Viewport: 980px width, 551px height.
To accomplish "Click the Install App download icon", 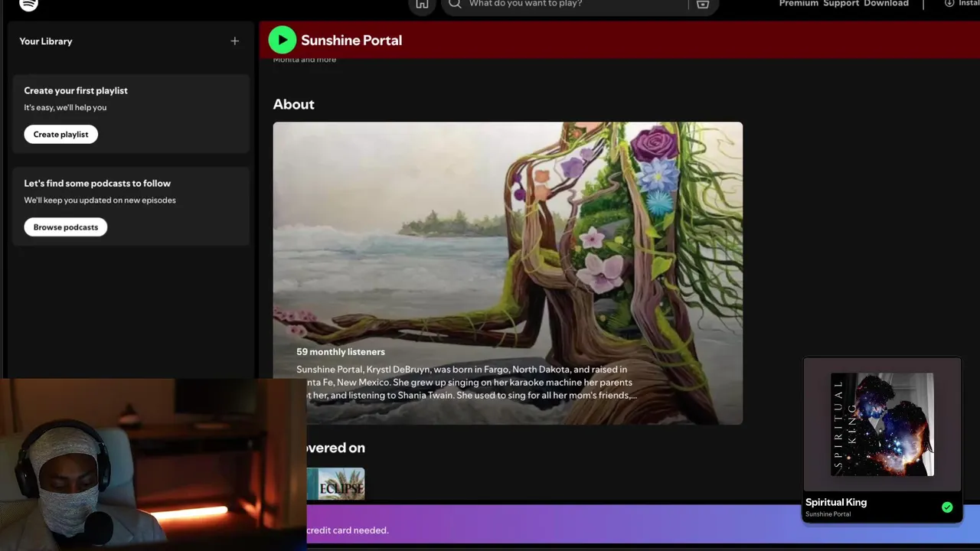I will [x=949, y=4].
